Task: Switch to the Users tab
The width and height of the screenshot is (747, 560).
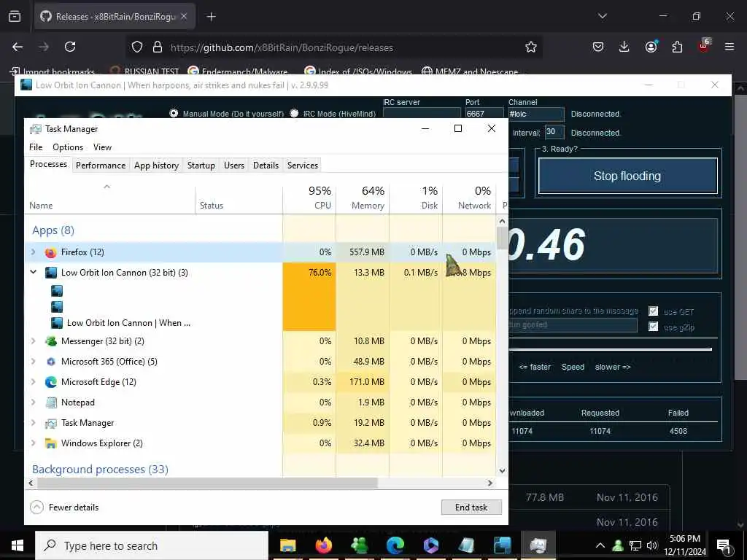Action: [234, 166]
